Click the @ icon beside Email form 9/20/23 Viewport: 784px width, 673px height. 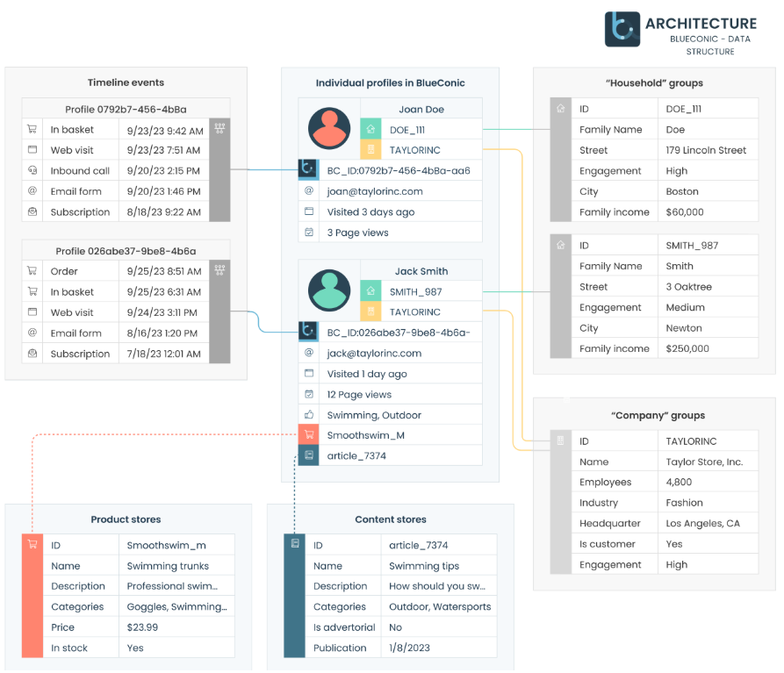point(32,190)
